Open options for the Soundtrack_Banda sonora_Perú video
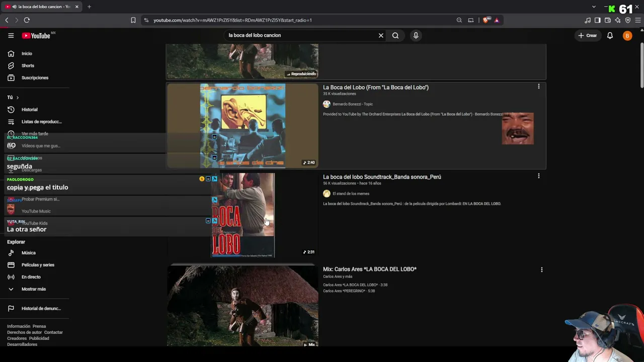This screenshot has width=644, height=362. (539, 176)
